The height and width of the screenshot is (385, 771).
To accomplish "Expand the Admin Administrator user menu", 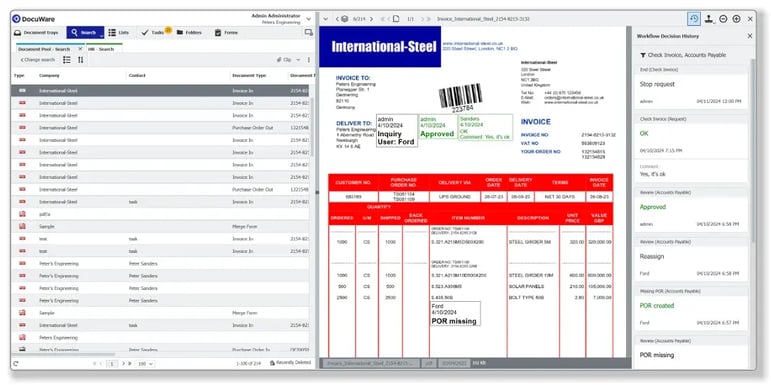I will tap(309, 19).
